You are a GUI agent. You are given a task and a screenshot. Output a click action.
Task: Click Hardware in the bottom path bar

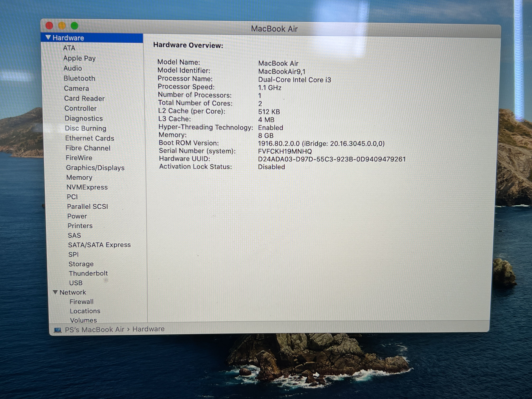click(148, 329)
